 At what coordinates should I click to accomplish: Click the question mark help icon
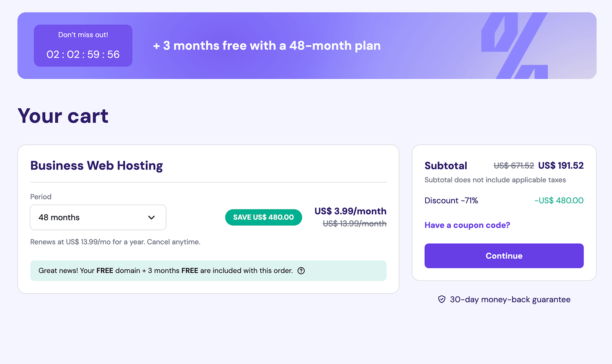coord(301,271)
